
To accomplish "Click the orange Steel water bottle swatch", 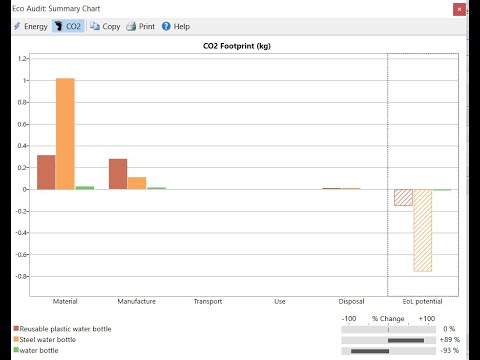I will coord(16,339).
